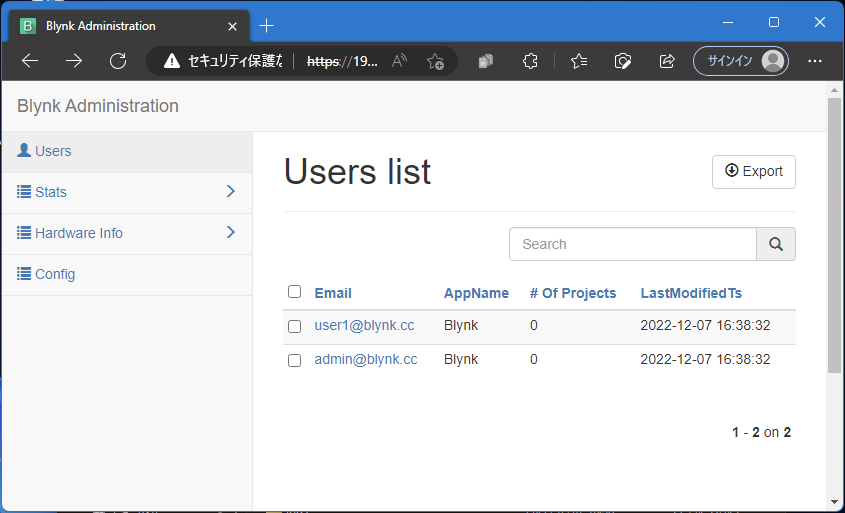Open browser settings ellipsis menu
Screen dimensions: 845x513
pyautogui.click(x=815, y=61)
